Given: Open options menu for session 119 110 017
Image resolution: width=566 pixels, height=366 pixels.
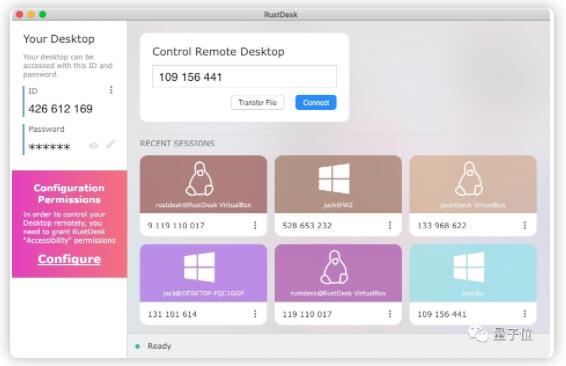Looking at the screenshot, I should [390, 314].
